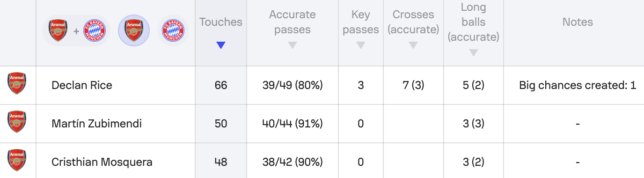Open Martín Zubimendi player profile

coord(97,124)
